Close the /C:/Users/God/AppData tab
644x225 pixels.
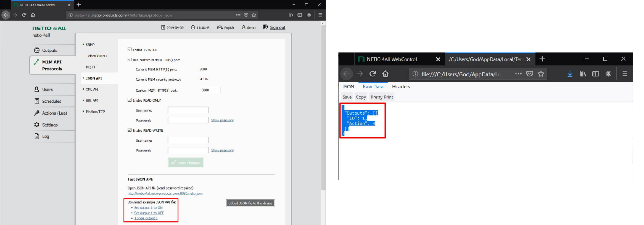tap(528, 59)
